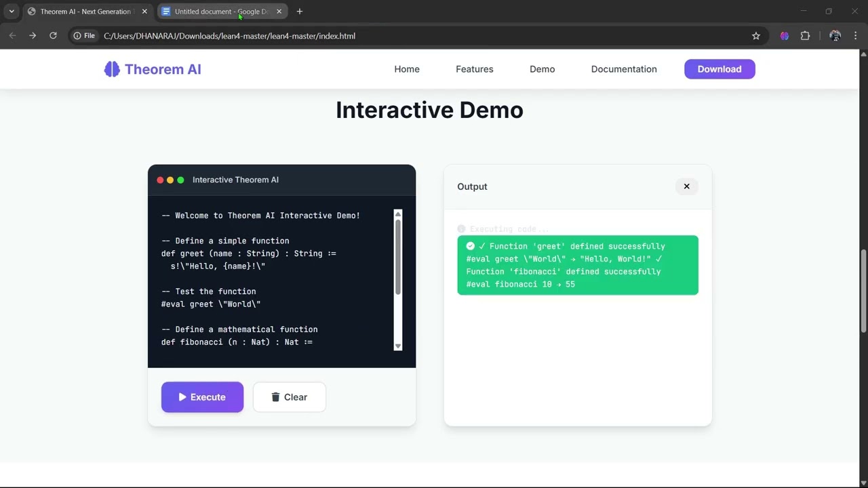Click the '#eval greet' code line
Viewport: 868px width, 488px height.
pyautogui.click(x=211, y=304)
